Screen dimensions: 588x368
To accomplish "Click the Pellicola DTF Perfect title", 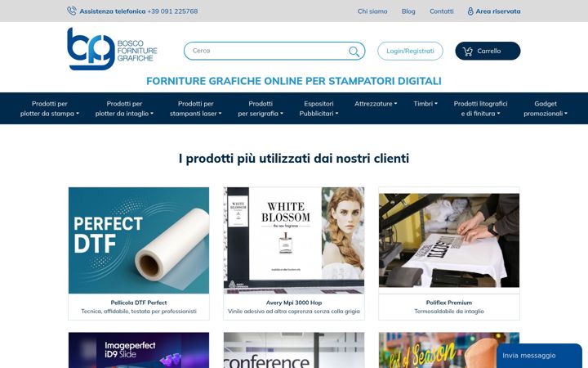I will click(139, 303).
